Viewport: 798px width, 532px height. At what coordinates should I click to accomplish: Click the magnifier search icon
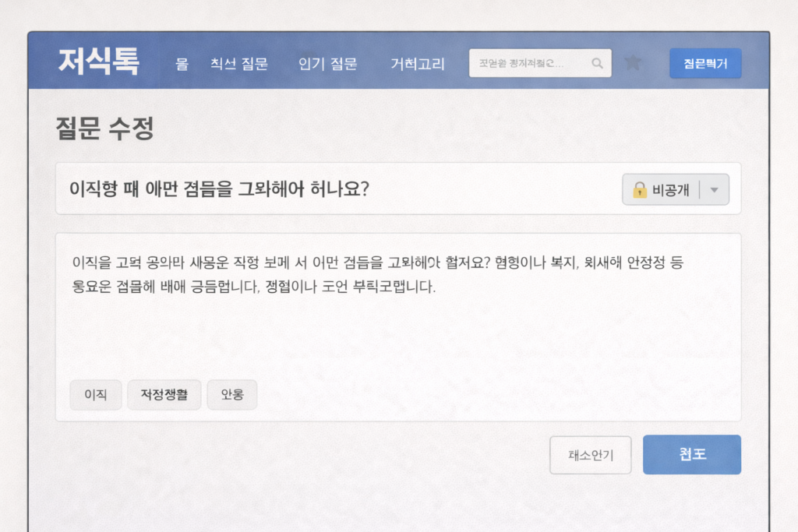[598, 64]
